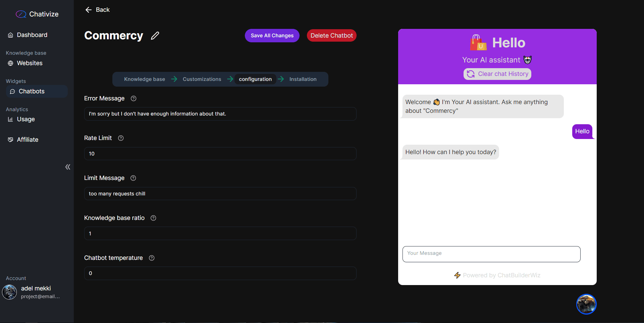
Task: Click the lightning bolt icon in chat footer
Action: (x=457, y=275)
